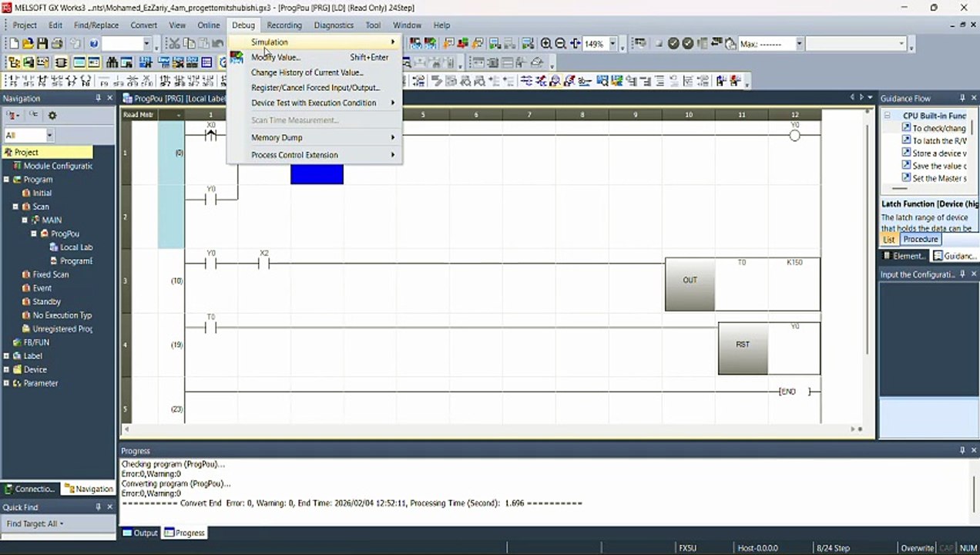Switch to the Progress tab
This screenshot has width=980, height=555.
coord(184,533)
